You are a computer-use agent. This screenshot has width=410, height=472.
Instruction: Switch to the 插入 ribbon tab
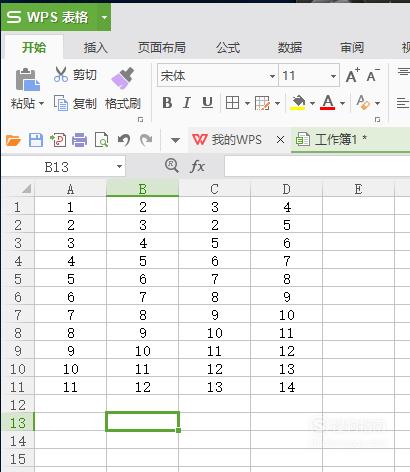(95, 47)
